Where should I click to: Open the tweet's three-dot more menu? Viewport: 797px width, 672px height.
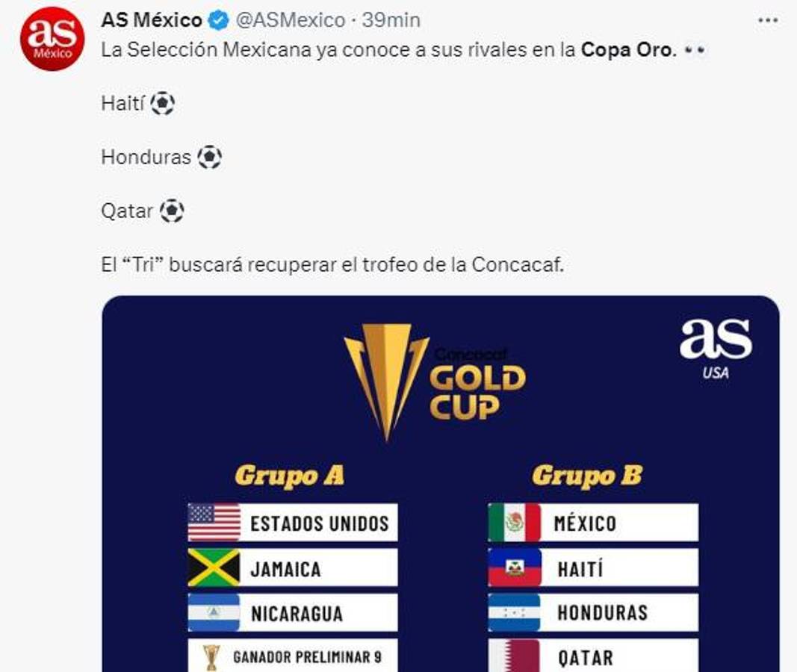pos(768,21)
